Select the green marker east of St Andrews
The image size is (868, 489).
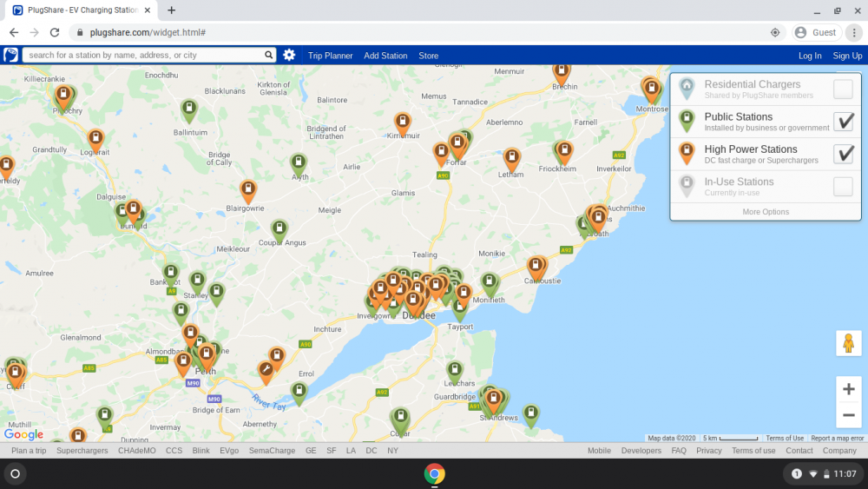click(x=531, y=415)
